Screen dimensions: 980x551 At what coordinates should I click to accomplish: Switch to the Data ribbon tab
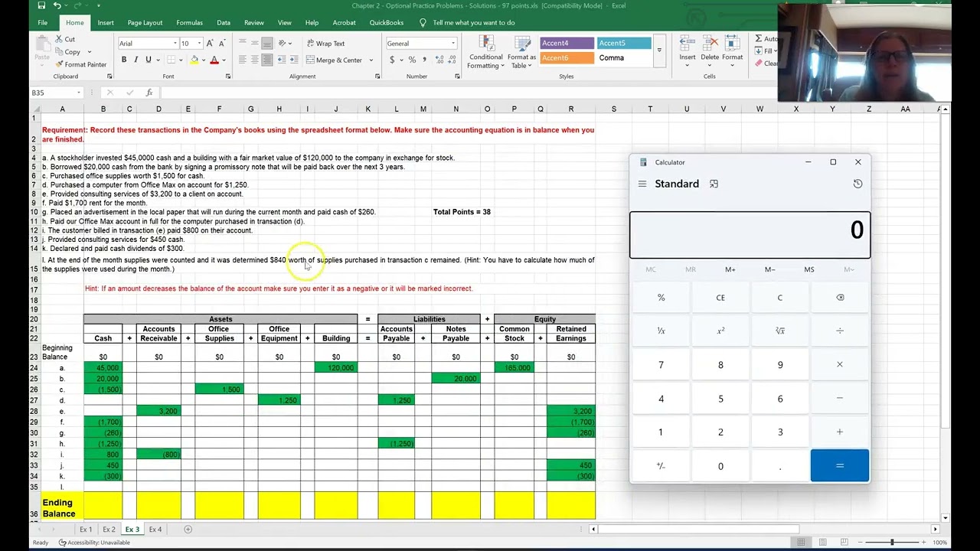tap(224, 23)
